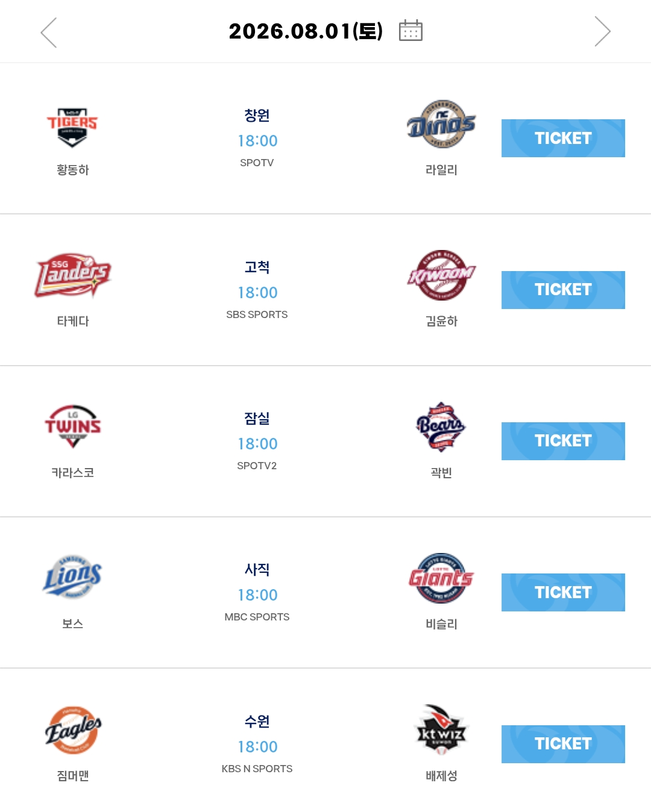Go to next day with right arrow
651x812 pixels.
602,31
